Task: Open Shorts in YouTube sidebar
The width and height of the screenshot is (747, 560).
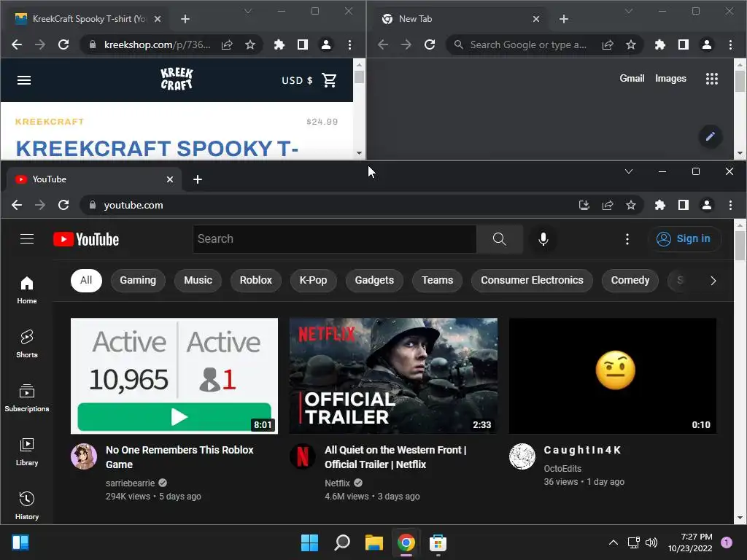Action: [27, 344]
